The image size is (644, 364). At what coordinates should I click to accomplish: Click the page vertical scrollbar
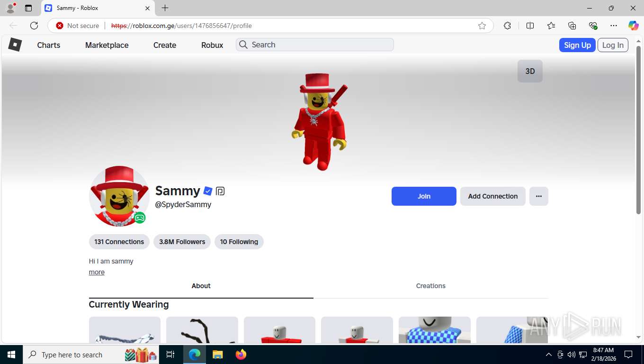pos(638,129)
